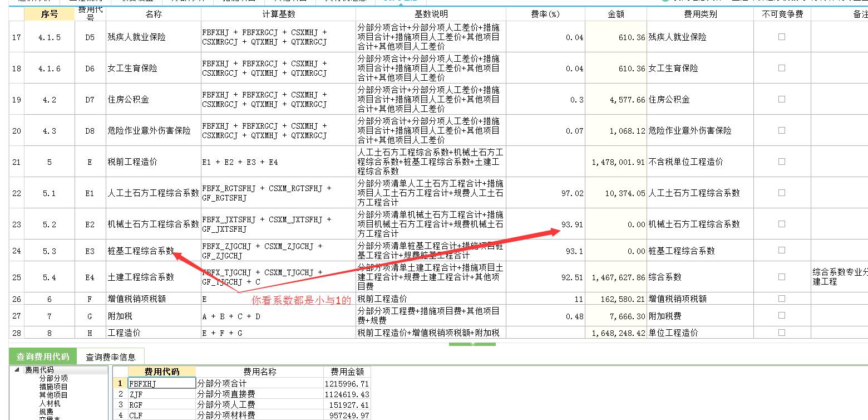Click the formula E + F + G

click(278, 333)
